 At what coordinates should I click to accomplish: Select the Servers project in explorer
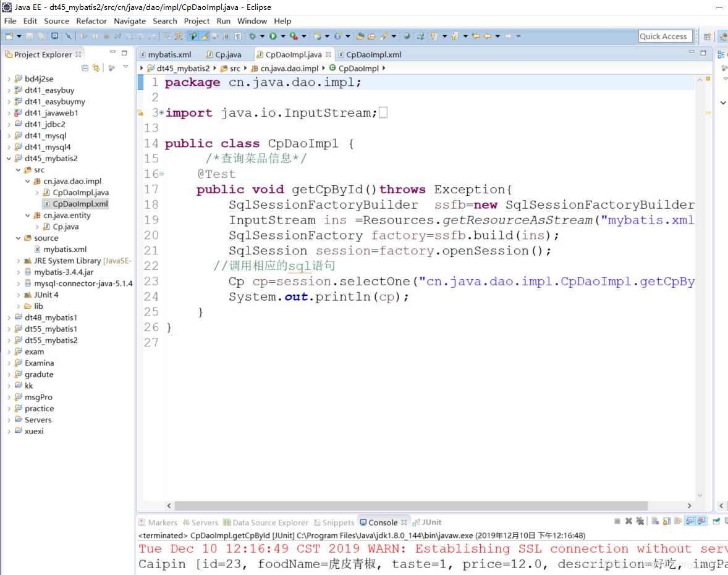33,420
